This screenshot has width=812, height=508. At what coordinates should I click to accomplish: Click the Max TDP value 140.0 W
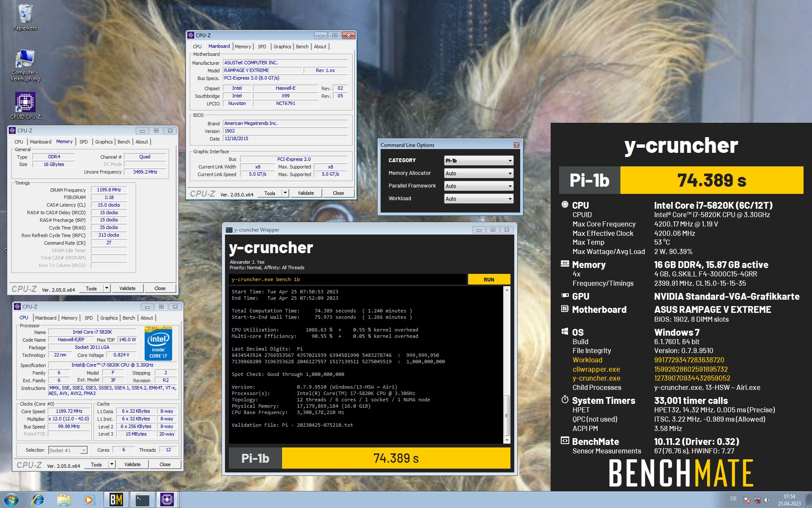click(x=127, y=340)
